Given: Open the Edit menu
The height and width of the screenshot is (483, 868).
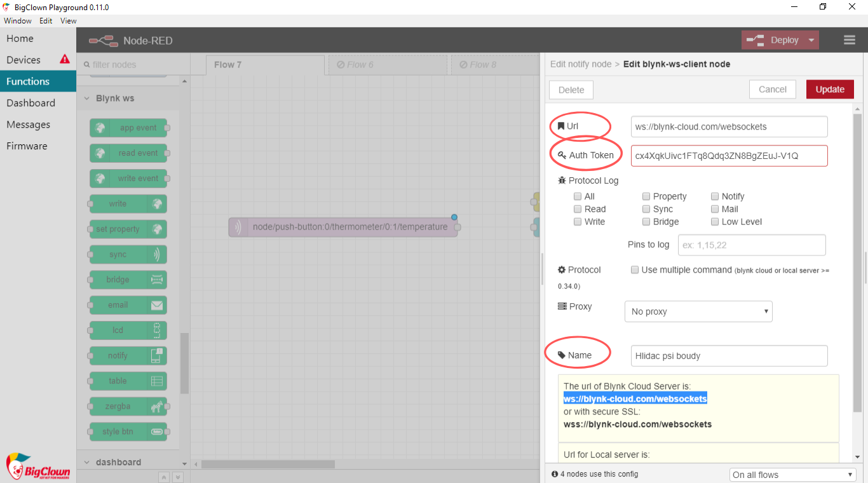Looking at the screenshot, I should coord(46,21).
